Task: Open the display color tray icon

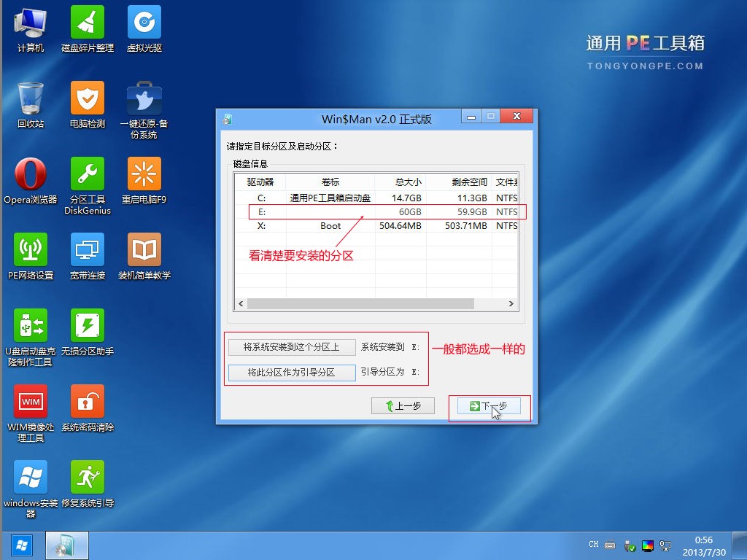Action: (648, 545)
